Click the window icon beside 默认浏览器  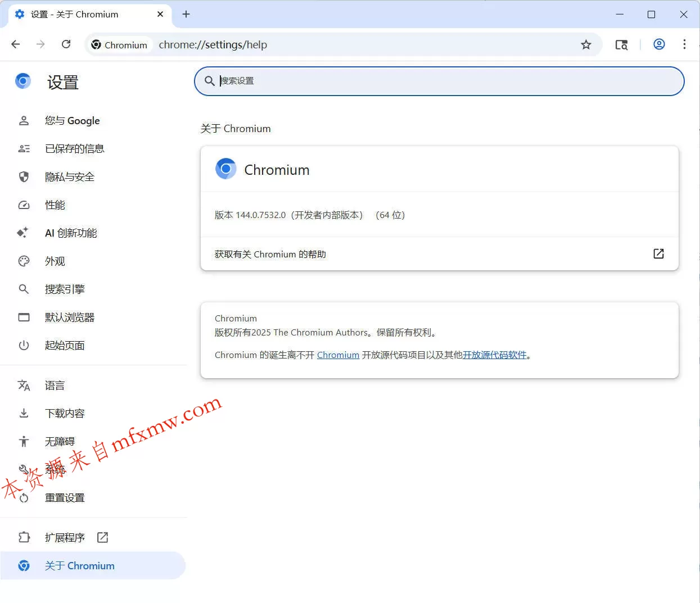pyautogui.click(x=24, y=317)
